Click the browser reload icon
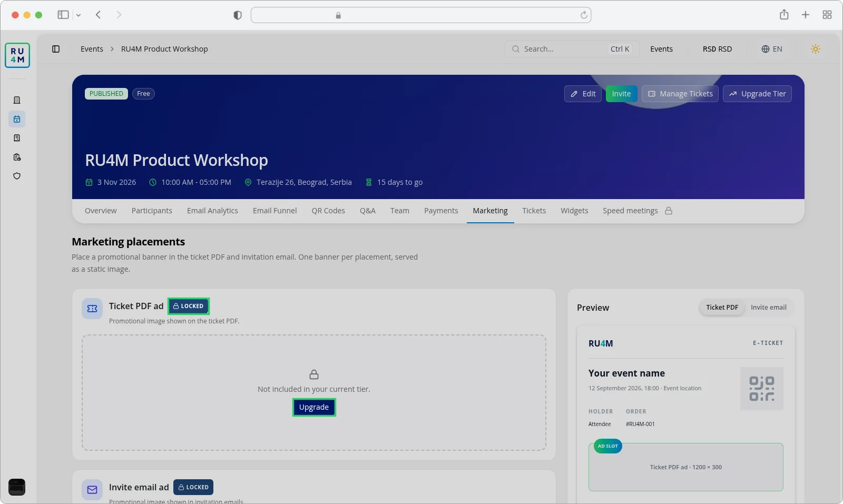Screen dimensions: 843x504 point(584,15)
